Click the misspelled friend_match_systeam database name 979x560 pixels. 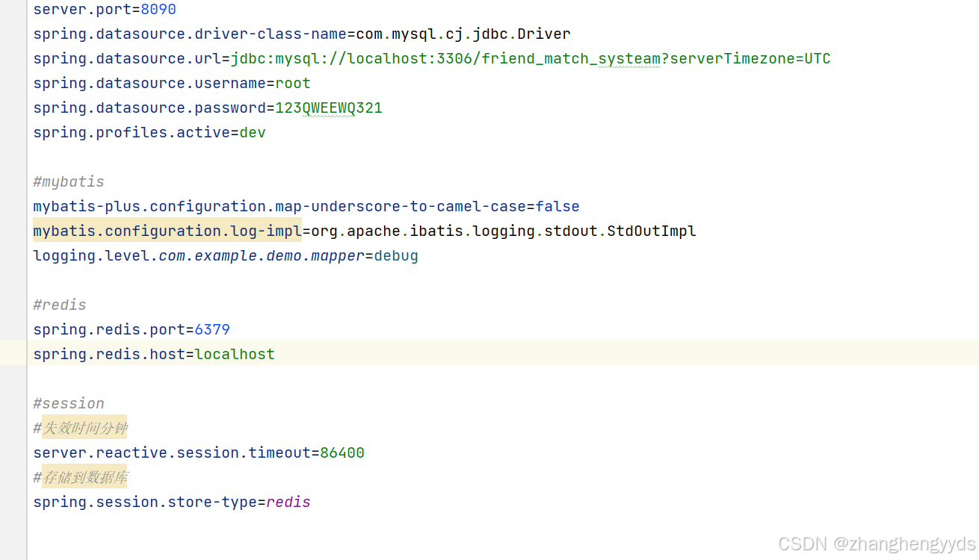coord(571,59)
